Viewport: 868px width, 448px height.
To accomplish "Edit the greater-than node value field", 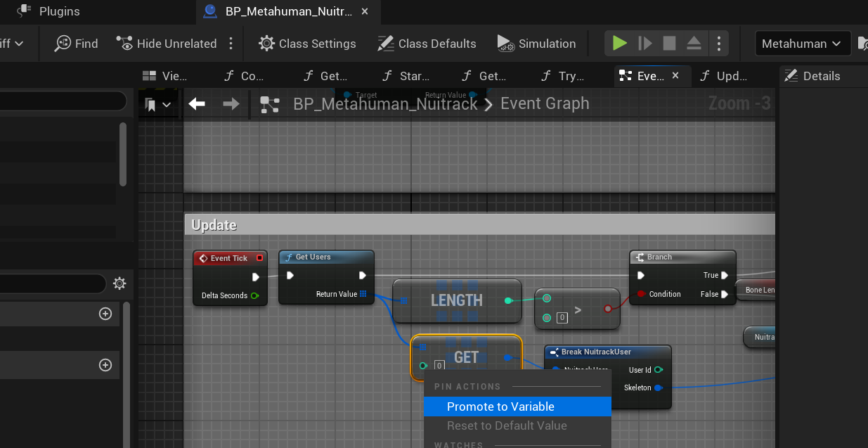I will click(x=562, y=318).
